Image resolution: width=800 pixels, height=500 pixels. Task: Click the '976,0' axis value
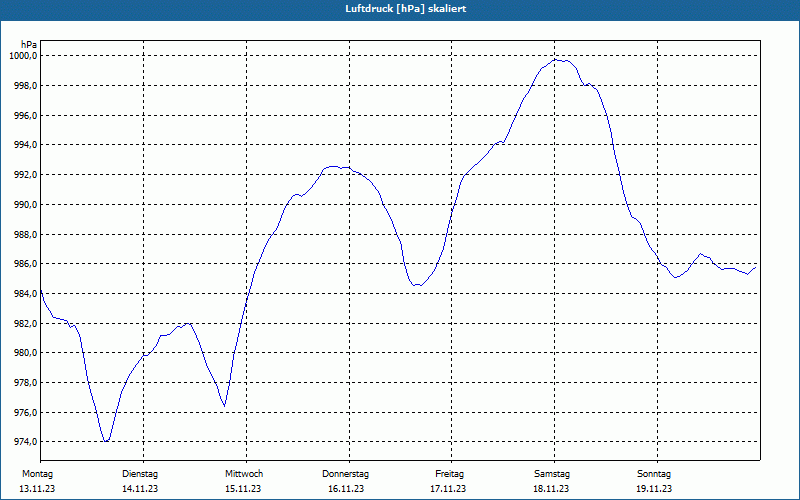point(26,412)
